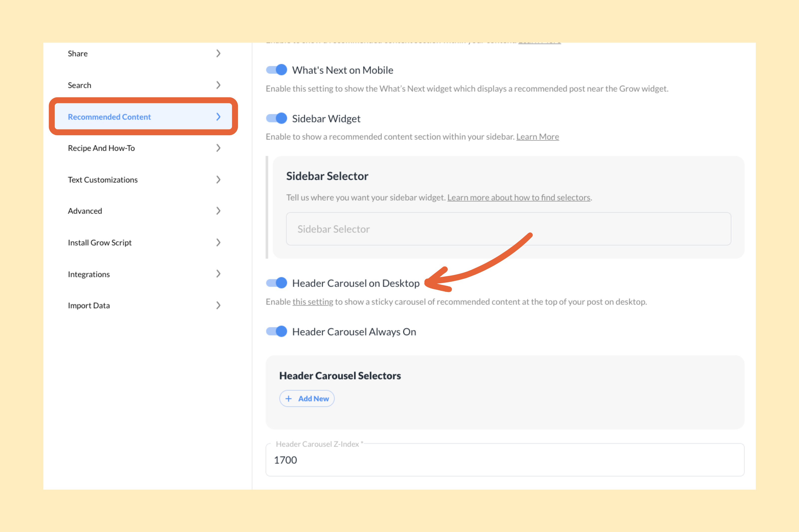Expand the Search settings section
Image resolution: width=799 pixels, height=532 pixels.
pos(218,85)
